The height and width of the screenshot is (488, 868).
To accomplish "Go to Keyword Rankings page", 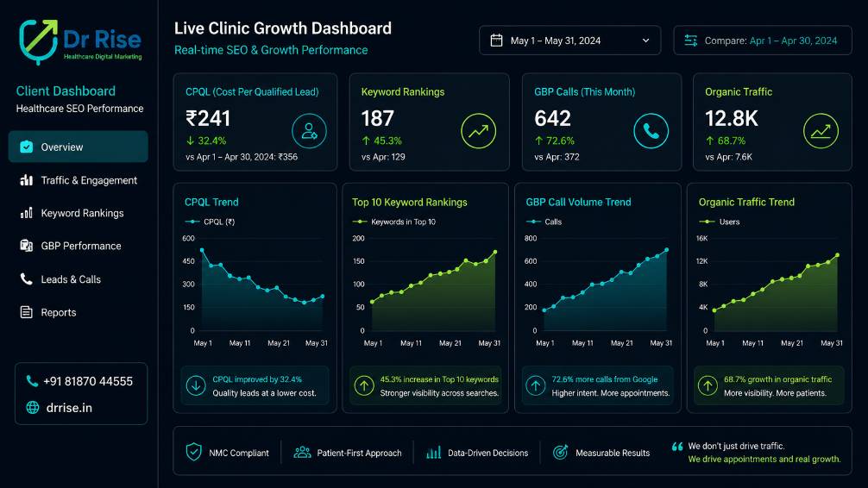I will click(78, 213).
